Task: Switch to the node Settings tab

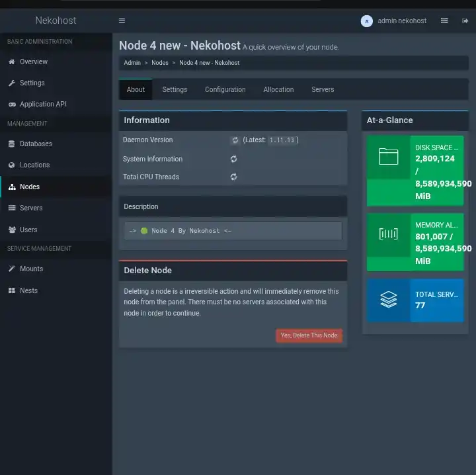Action: tap(175, 89)
